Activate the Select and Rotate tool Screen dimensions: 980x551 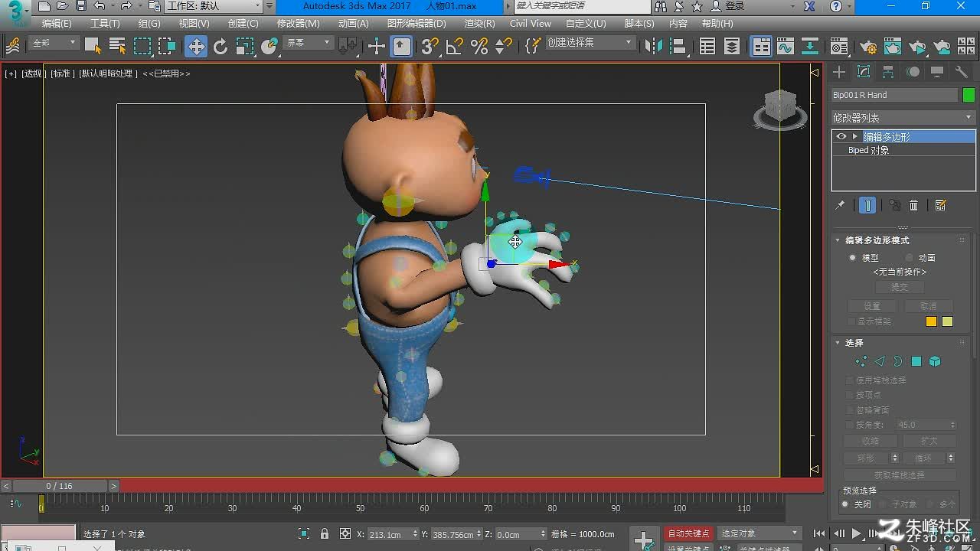tap(220, 47)
